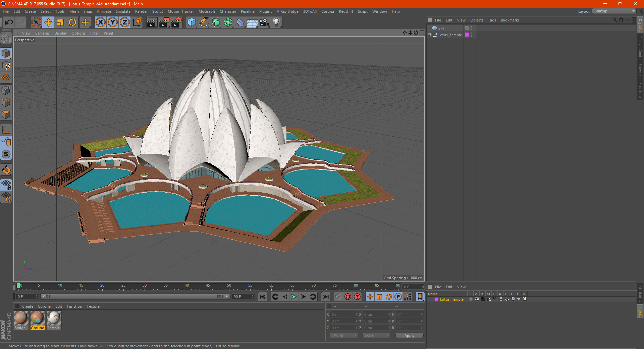The width and height of the screenshot is (644, 349).
Task: Select the Workplane mode icon
Action: click(6, 78)
